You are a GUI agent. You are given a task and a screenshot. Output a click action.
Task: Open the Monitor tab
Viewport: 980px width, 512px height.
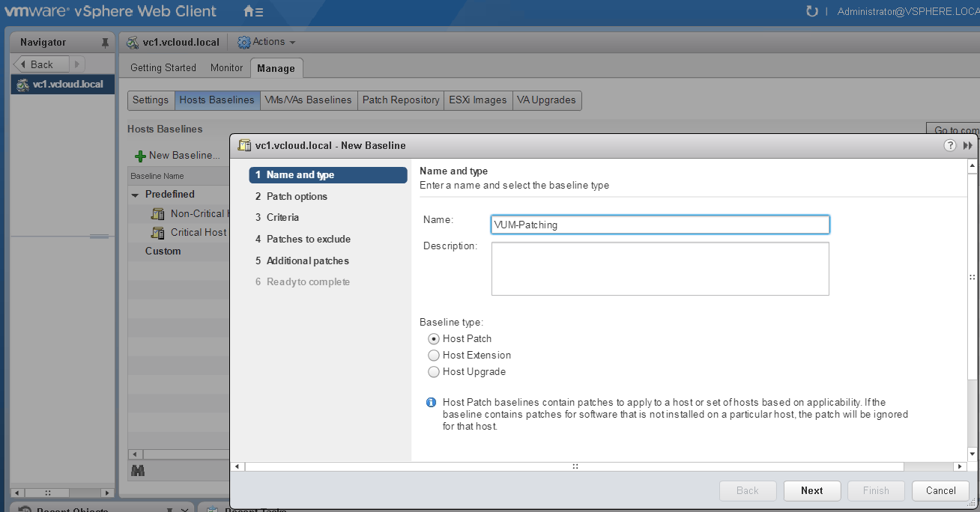tap(227, 68)
